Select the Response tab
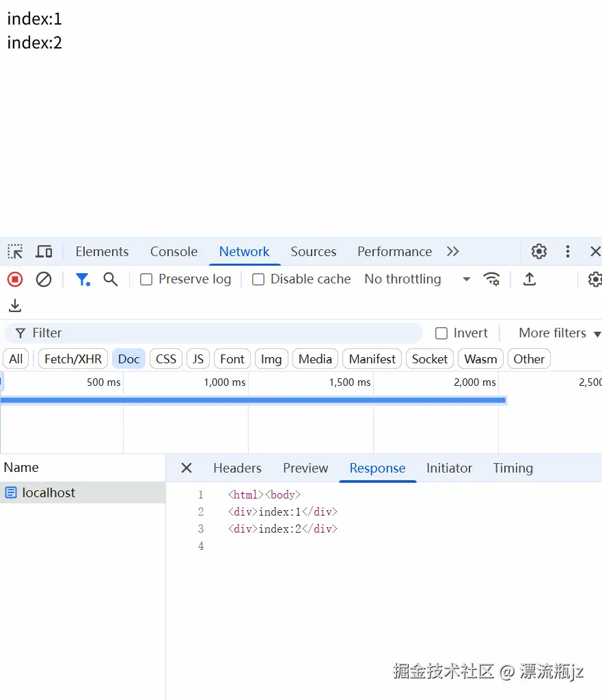 tap(377, 468)
